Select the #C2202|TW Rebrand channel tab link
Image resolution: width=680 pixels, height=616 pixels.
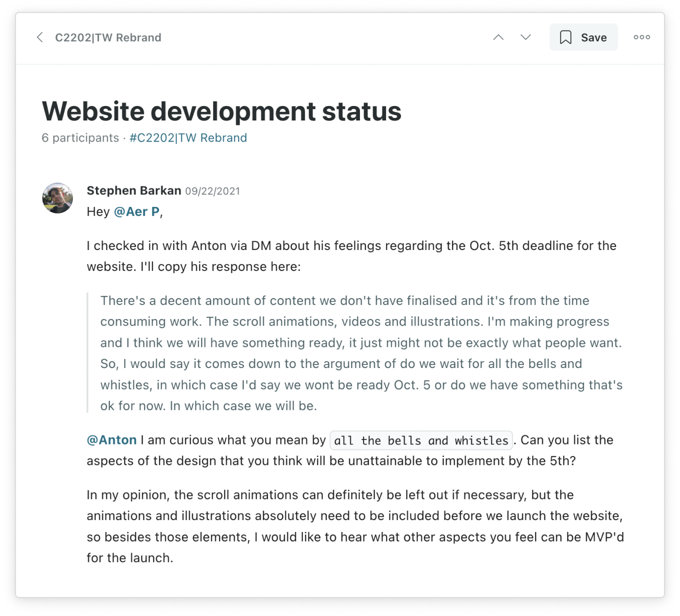point(188,138)
